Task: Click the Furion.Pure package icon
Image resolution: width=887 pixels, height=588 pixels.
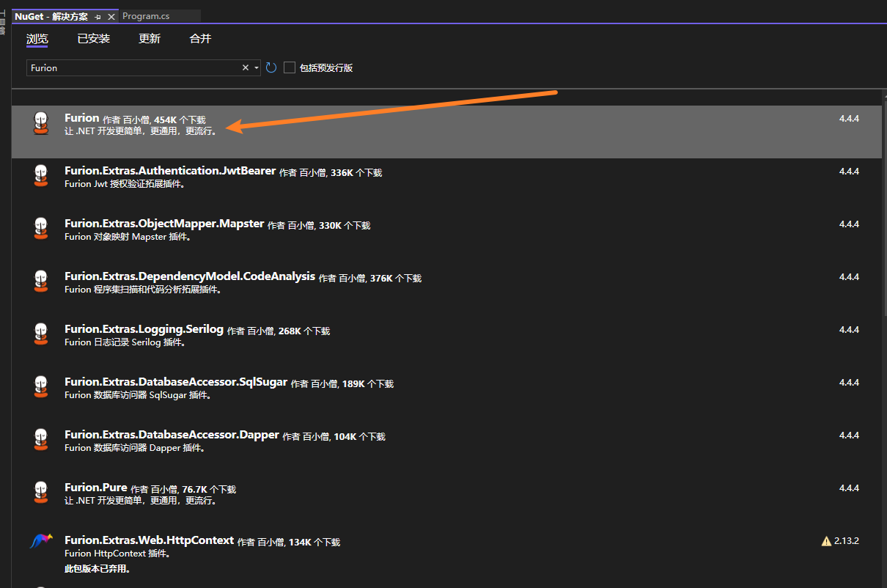Action: click(41, 493)
